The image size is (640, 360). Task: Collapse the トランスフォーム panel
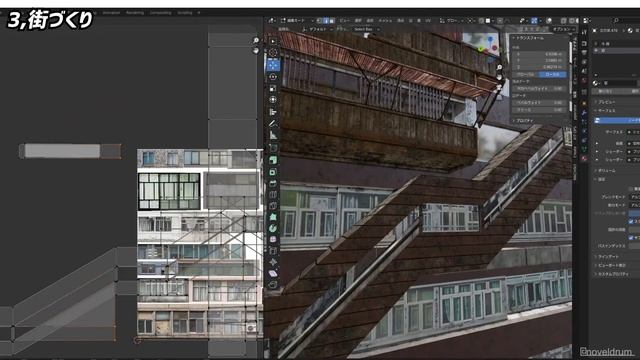(529, 38)
